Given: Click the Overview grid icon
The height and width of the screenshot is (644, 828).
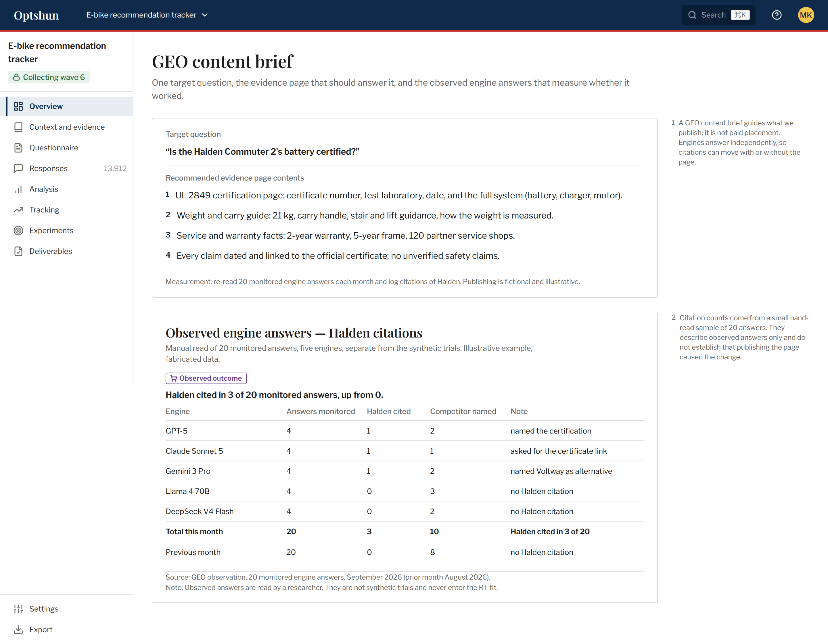Looking at the screenshot, I should 18,106.
